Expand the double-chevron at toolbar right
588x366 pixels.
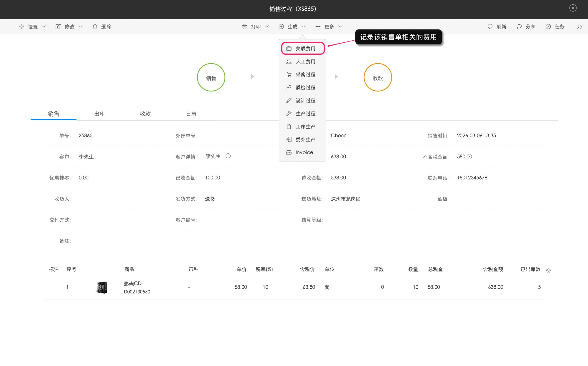[x=579, y=27]
